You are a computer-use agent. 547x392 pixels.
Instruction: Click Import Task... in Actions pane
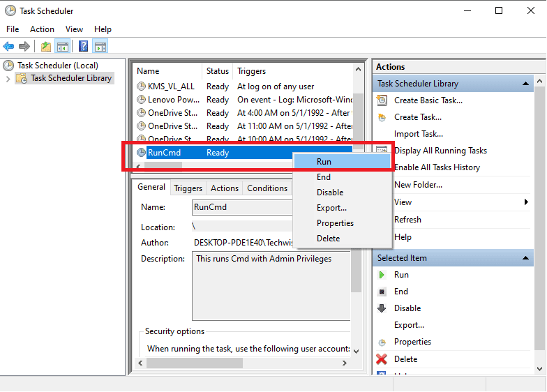click(x=418, y=134)
